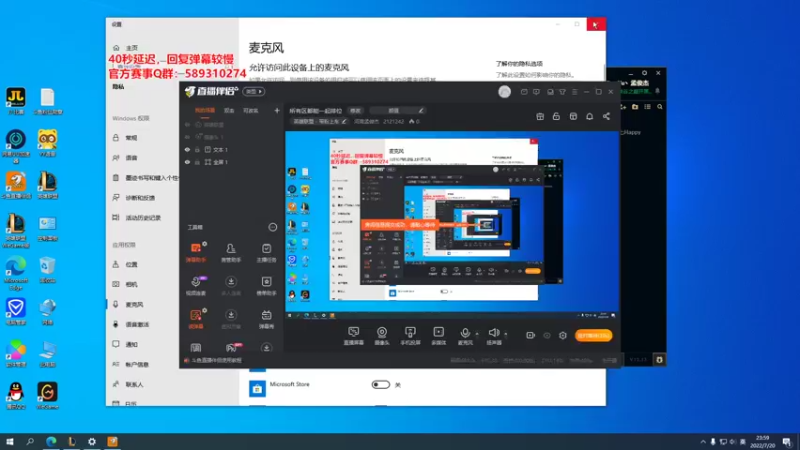Image resolution: width=800 pixels, height=450 pixels.
Task: Open the 弹幕助手 tool in toolbox
Action: coord(196,252)
